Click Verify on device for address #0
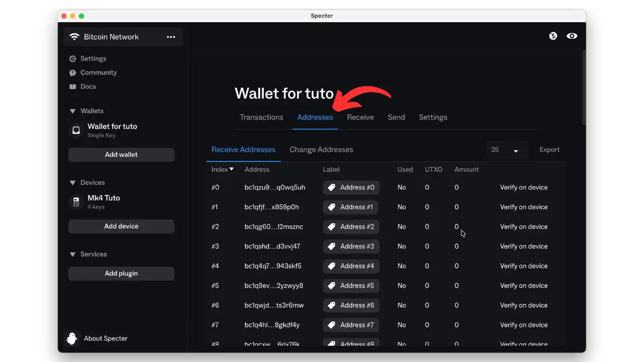Image resolution: width=644 pixels, height=362 pixels. point(524,188)
